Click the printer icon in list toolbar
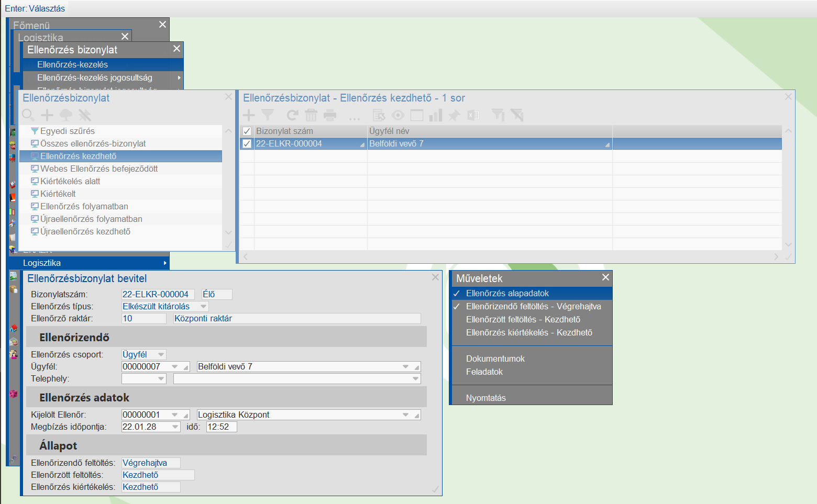This screenshot has width=817, height=504. (330, 115)
